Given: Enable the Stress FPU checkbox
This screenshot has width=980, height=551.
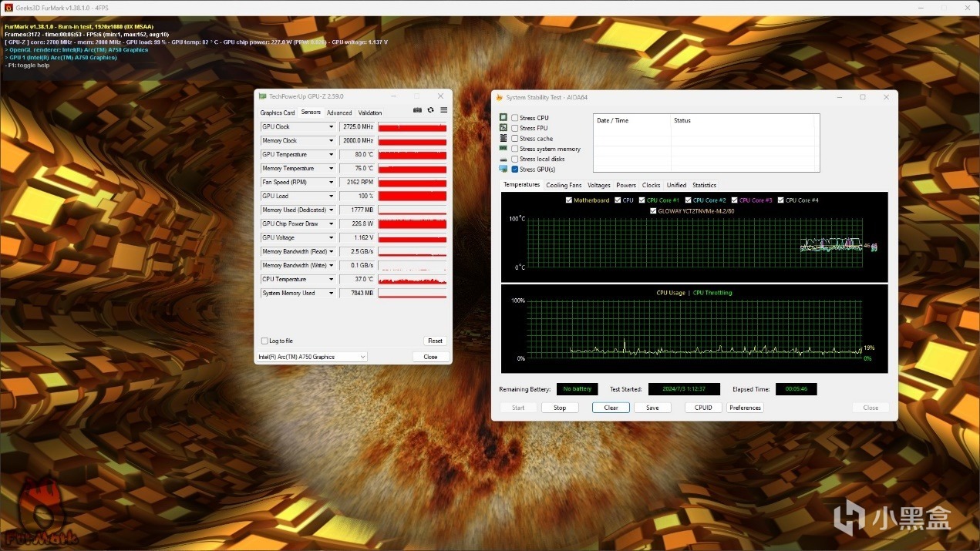Looking at the screenshot, I should 515,128.
